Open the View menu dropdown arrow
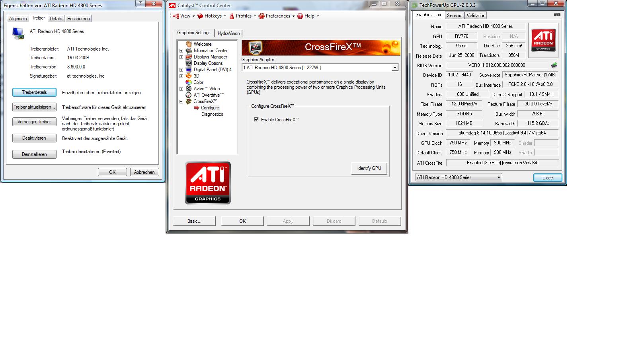Image resolution: width=644 pixels, height=358 pixels. point(193,16)
